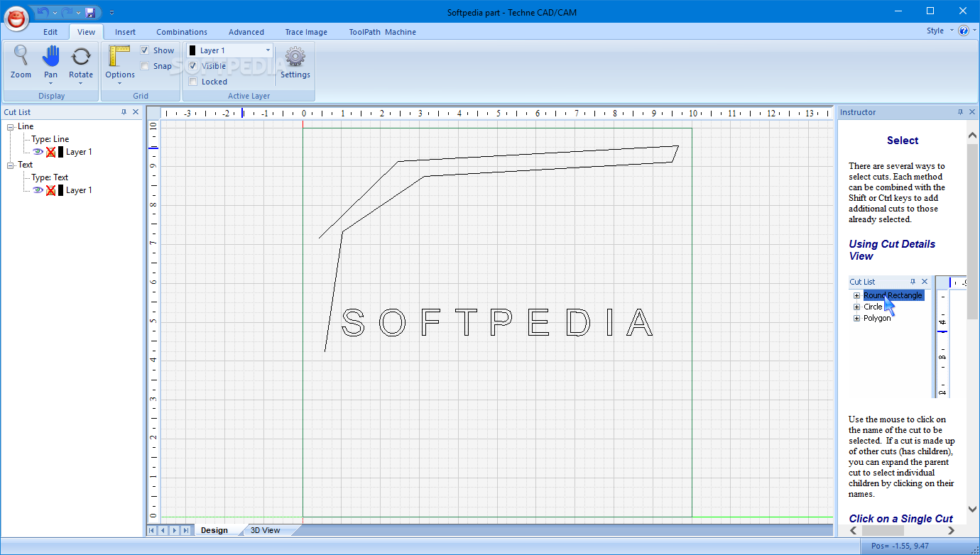Click the black layer color swatch under Text

click(x=61, y=190)
